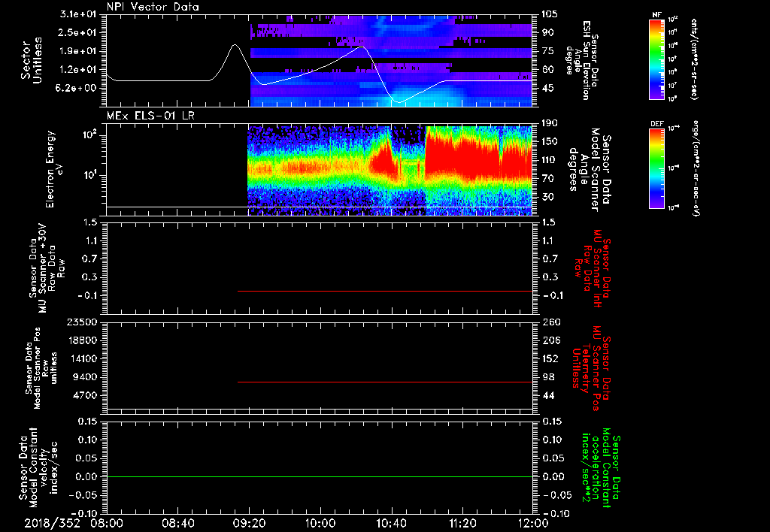
Task: Click the 105 degree elevation tick
Action: (550, 14)
